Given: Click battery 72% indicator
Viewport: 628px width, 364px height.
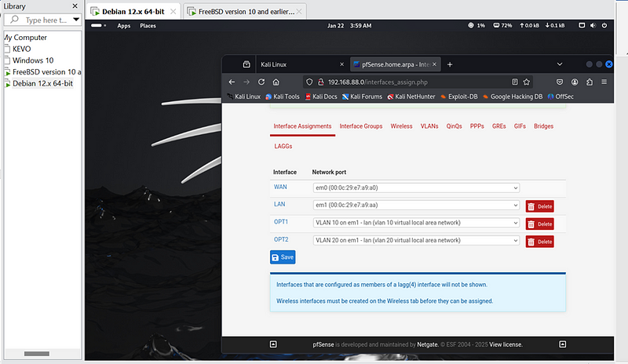Looking at the screenshot, I should [502, 26].
